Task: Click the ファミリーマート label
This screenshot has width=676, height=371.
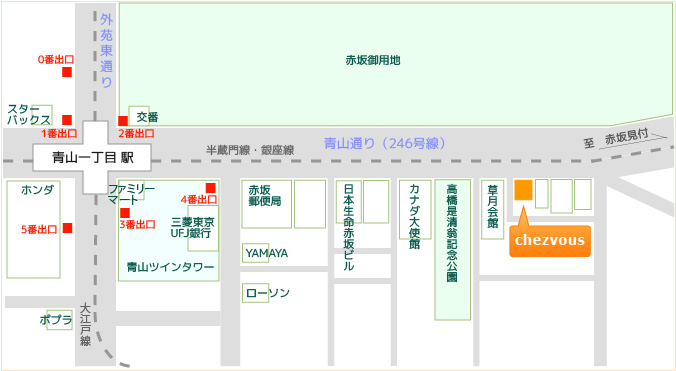Action: click(x=131, y=194)
